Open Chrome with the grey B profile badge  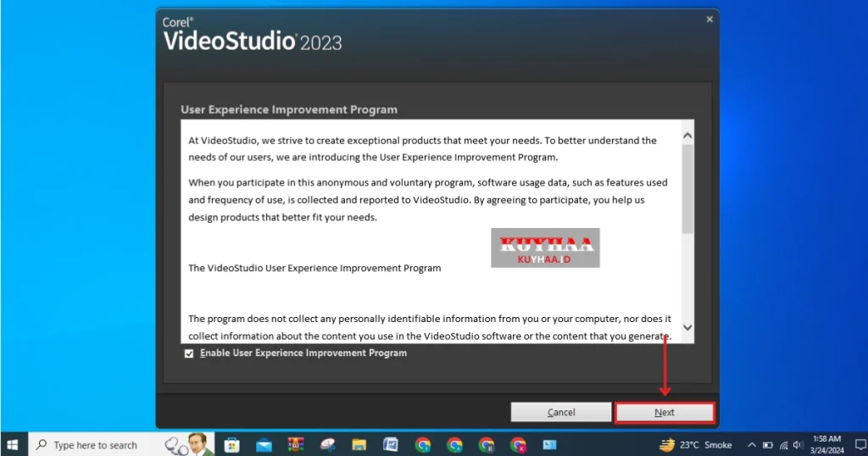[486, 445]
